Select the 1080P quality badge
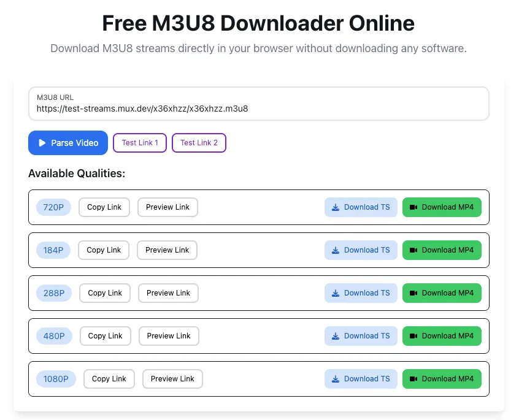519x420 pixels. point(56,379)
